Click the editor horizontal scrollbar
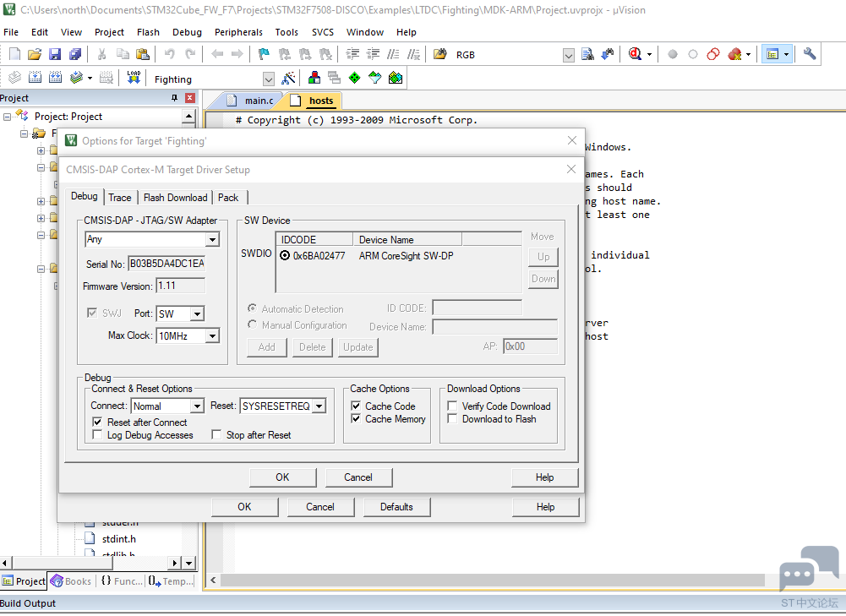The image size is (846, 616). pos(492,581)
